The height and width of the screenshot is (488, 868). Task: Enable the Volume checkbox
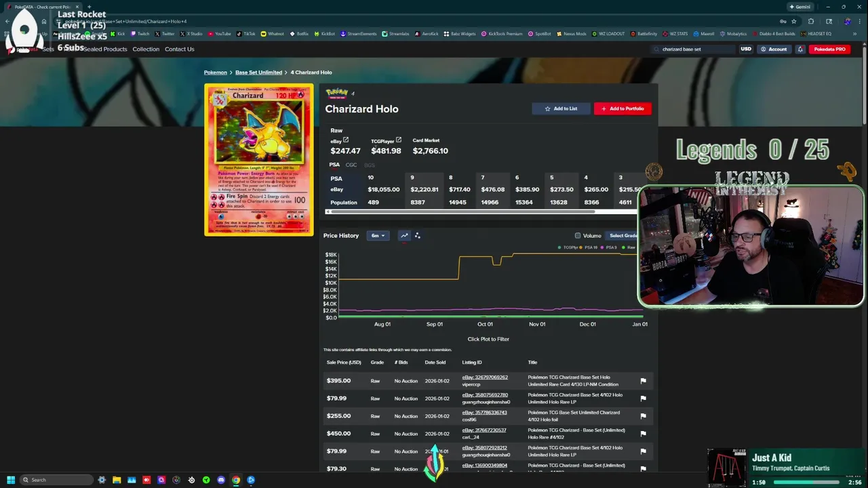578,236
